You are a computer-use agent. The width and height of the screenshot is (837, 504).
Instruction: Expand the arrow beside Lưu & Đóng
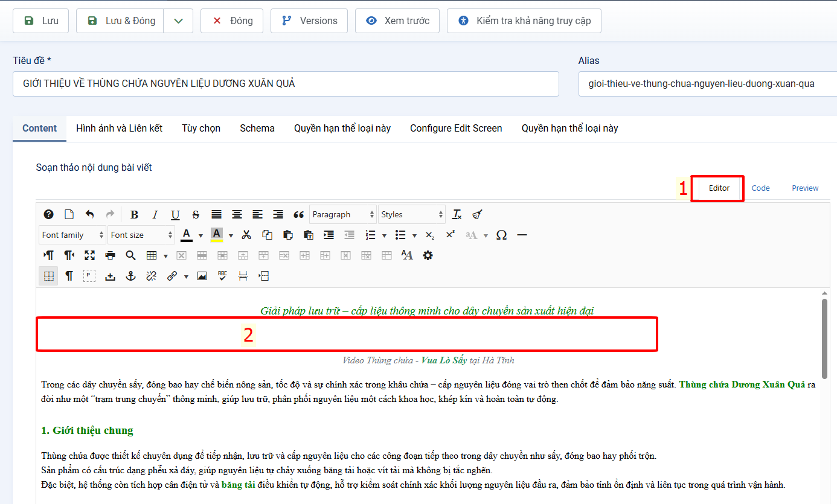pyautogui.click(x=178, y=21)
